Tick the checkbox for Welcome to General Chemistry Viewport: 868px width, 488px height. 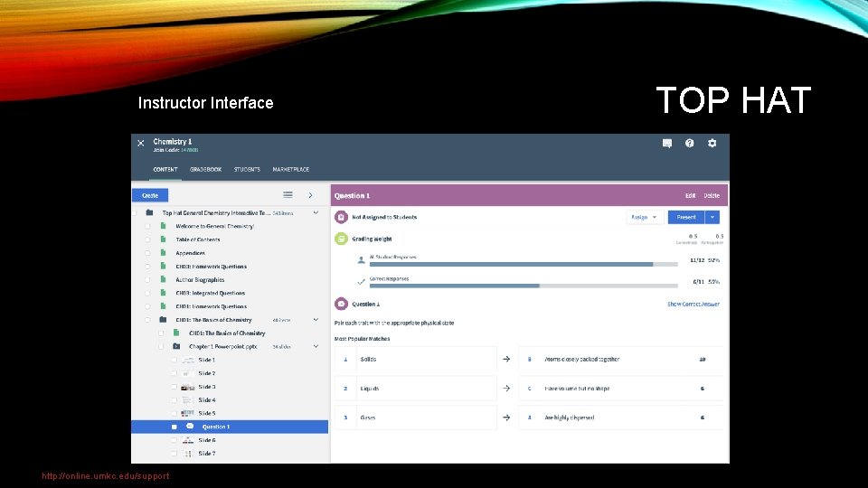tap(147, 226)
